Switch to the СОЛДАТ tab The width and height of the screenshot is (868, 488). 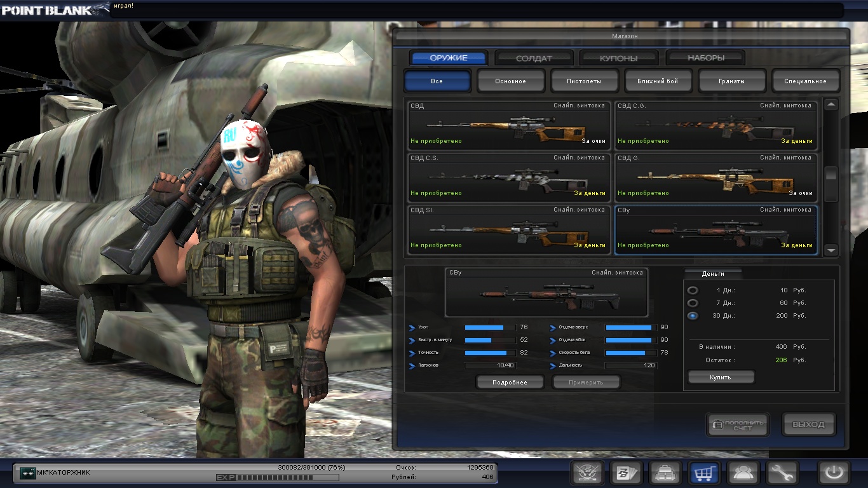(534, 58)
